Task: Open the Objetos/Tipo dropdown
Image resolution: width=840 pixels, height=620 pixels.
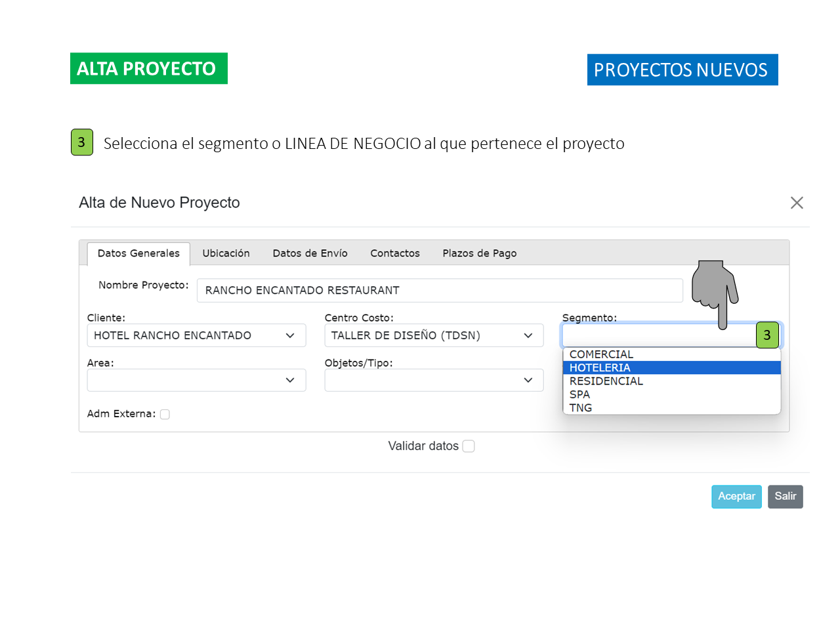Action: click(434, 380)
